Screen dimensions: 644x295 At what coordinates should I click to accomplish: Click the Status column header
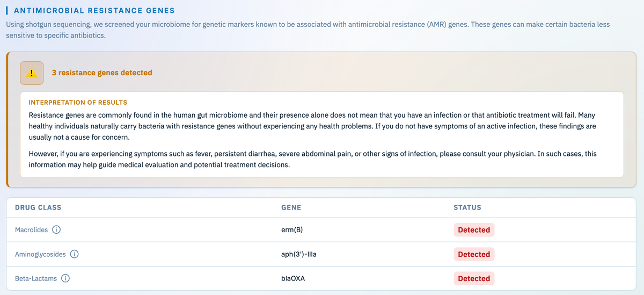467,207
